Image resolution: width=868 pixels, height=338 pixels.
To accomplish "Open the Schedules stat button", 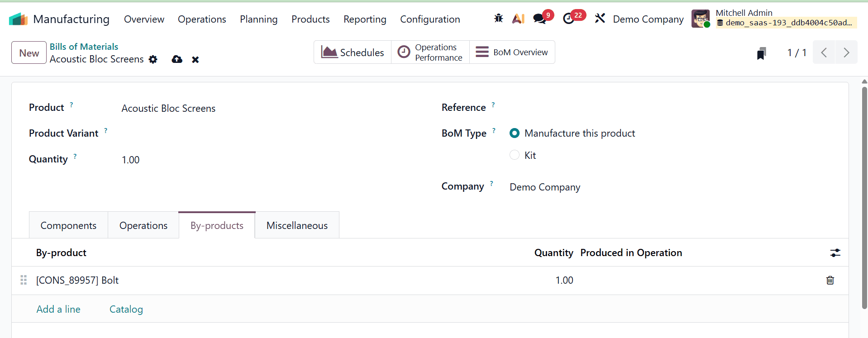I will [x=353, y=52].
